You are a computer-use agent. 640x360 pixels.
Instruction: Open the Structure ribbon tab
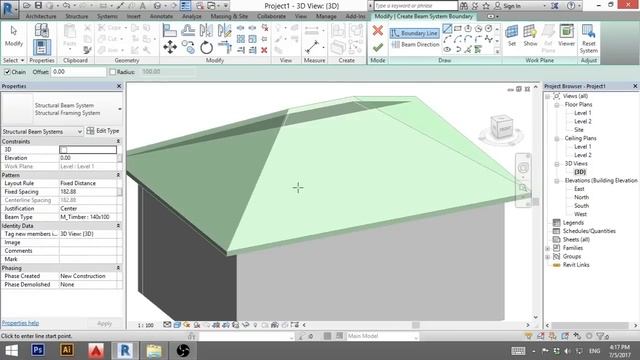[x=77, y=16]
